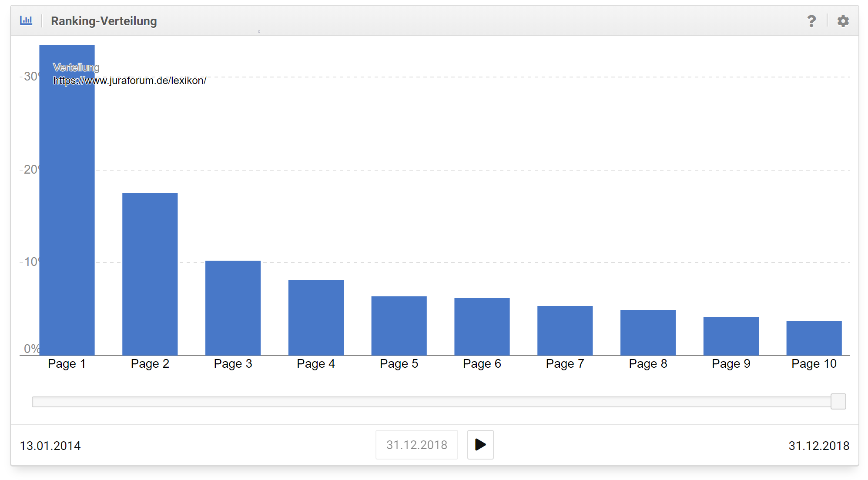Click the Page 10 bar
The image size is (868, 480).
814,338
